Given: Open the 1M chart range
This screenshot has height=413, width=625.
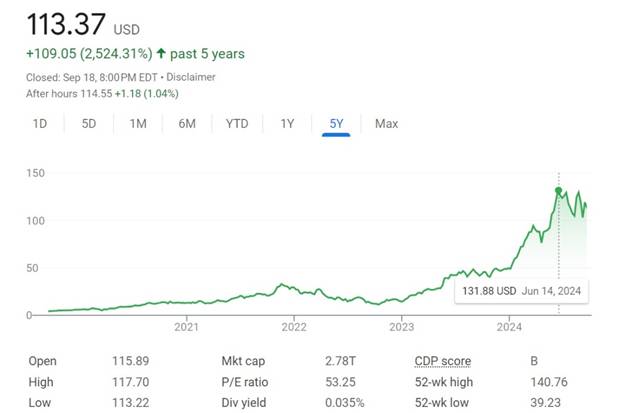Looking at the screenshot, I should click(138, 124).
